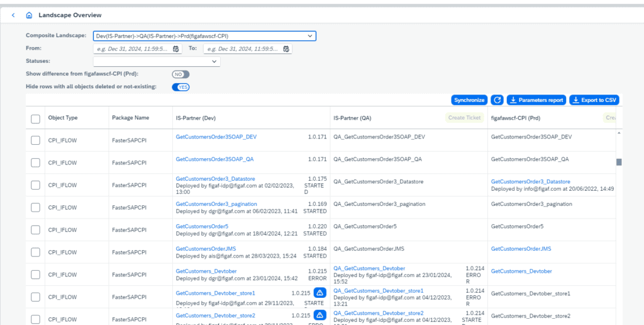
Task: Check the GetCustomers_Devtober_store1 row checkbox
Action: tap(36, 297)
